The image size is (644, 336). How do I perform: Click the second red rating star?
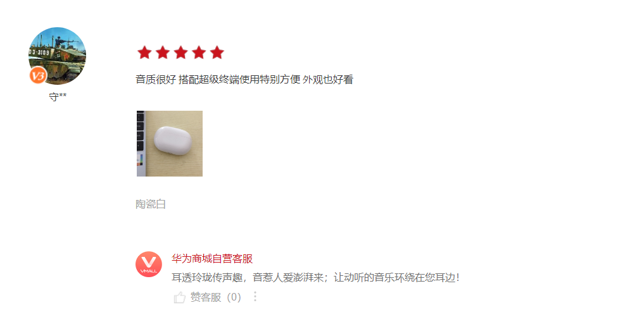(x=163, y=53)
